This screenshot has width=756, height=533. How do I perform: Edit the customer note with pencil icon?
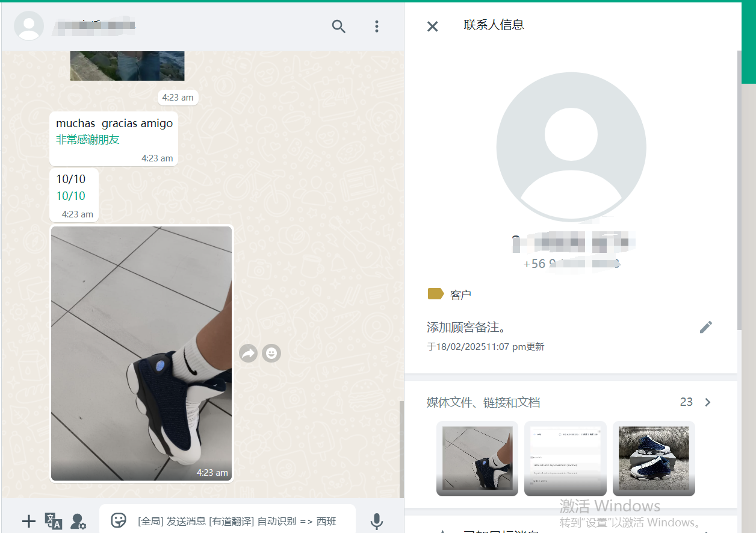705,327
